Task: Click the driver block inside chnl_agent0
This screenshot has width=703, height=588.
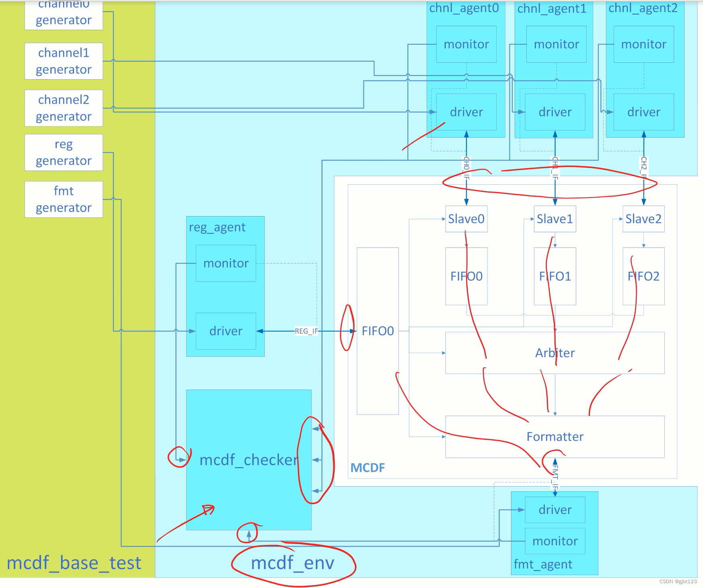Action: (466, 112)
